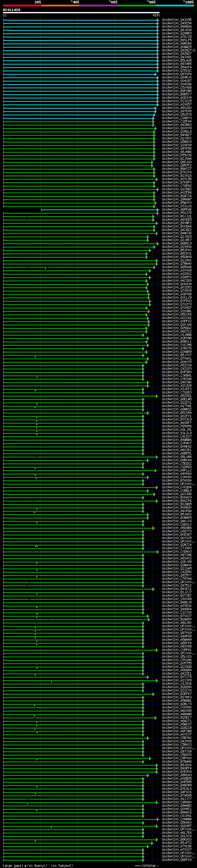
Task: Click hit label UniRef100_B8KUU3
Action: coord(177,839)
